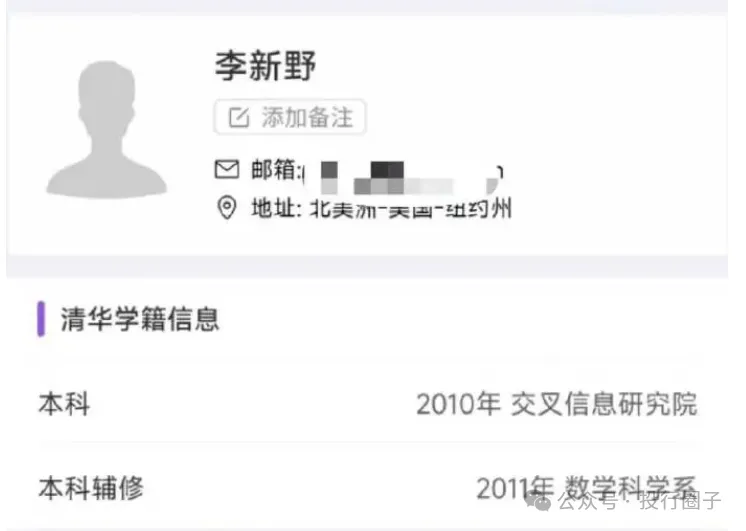Click the 地址 label text
This screenshot has width=746, height=531.
pyautogui.click(x=276, y=208)
